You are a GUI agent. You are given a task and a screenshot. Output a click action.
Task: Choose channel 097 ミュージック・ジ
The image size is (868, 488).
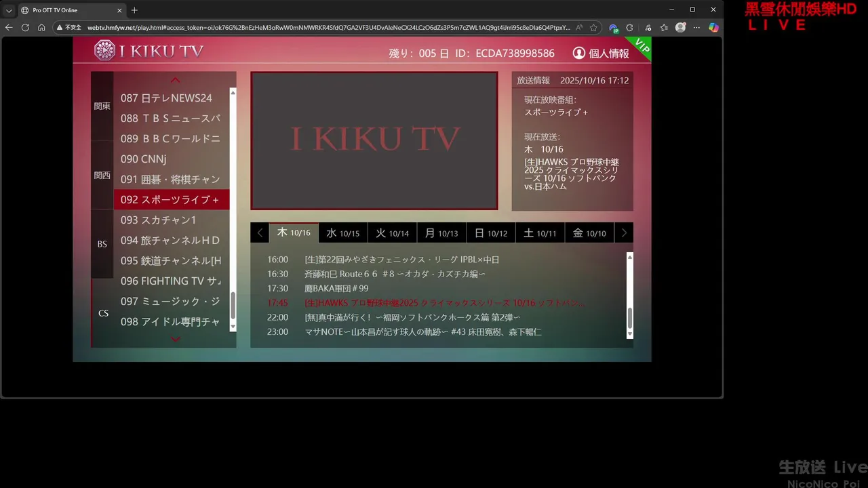point(171,302)
